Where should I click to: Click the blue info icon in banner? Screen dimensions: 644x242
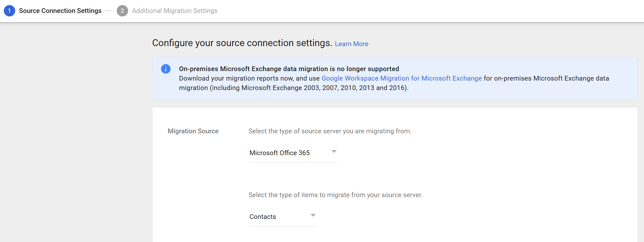(x=166, y=69)
